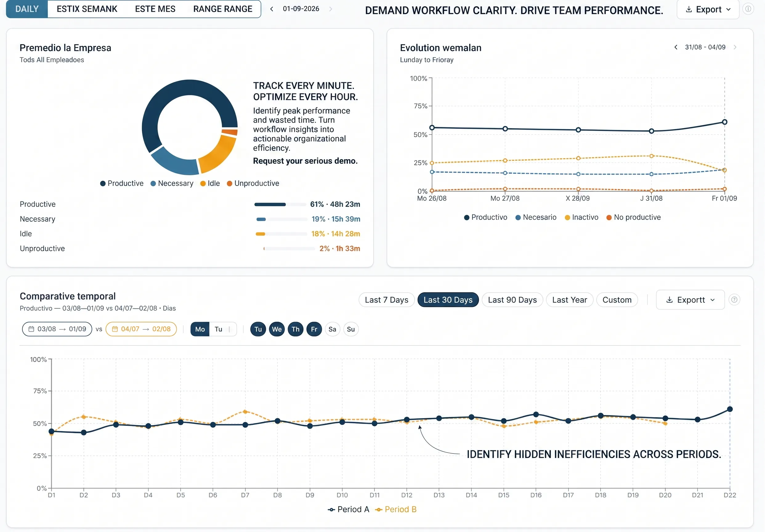Click the Productive progress bar

pos(280,204)
